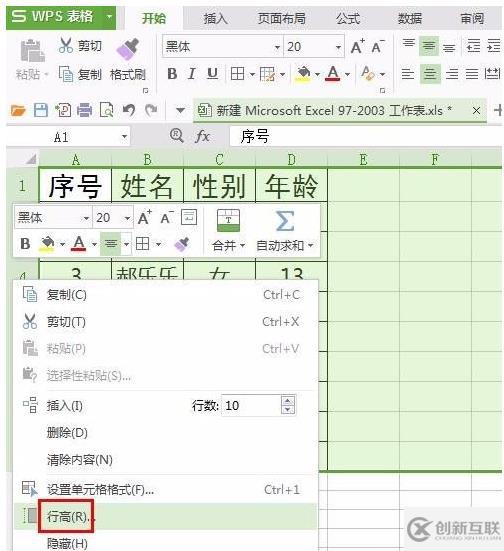Select 复制(C) in the context menu

point(166,294)
